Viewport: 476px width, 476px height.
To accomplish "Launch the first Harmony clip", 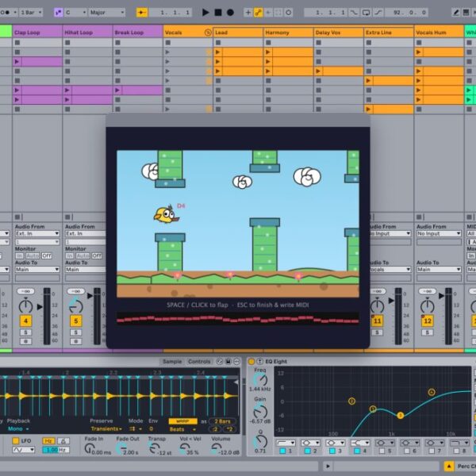I will tap(268, 52).
